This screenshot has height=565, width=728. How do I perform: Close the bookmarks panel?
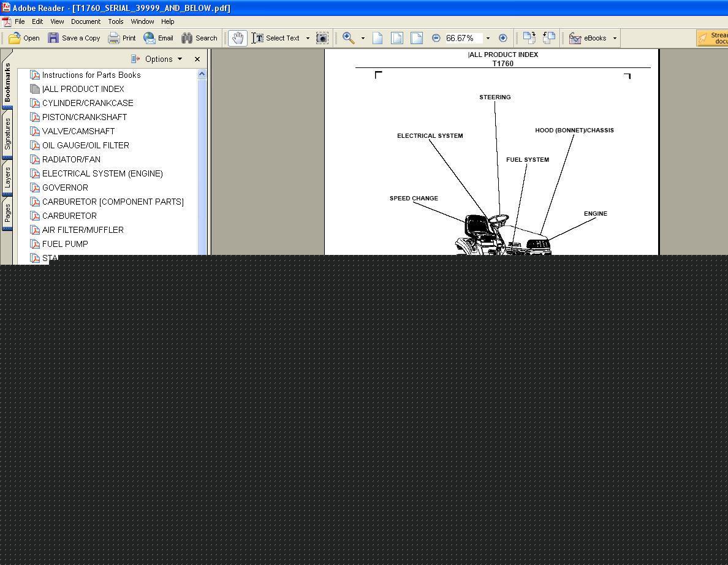(197, 59)
